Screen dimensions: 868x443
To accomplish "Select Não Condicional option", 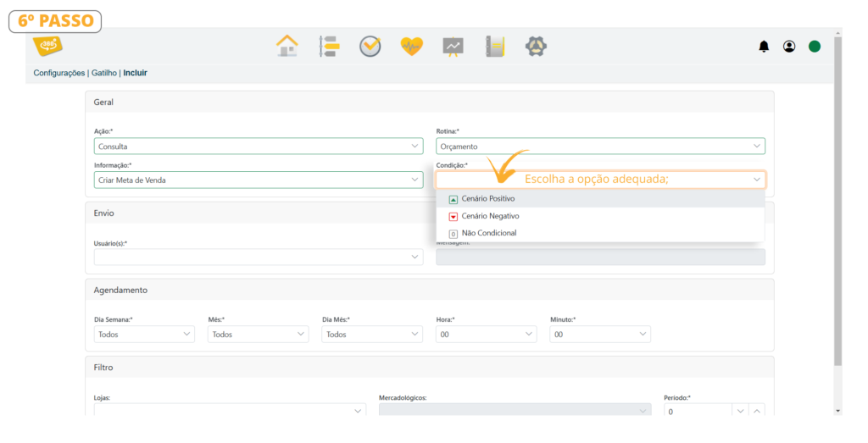I will 600,234.
